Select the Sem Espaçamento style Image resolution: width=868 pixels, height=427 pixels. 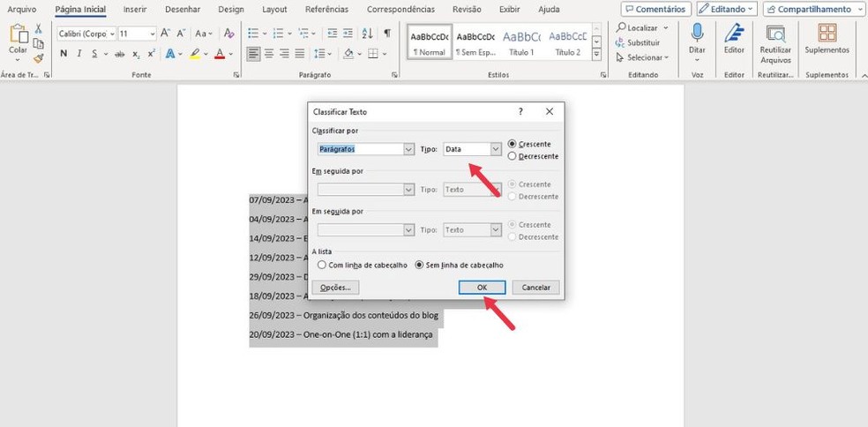pos(475,42)
